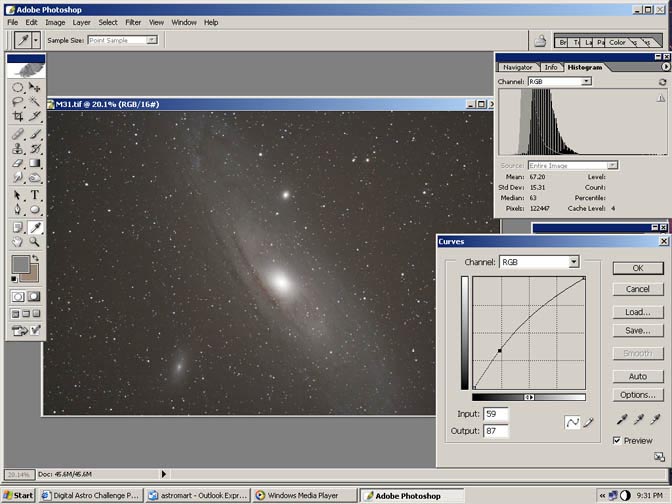Open the Curves Channel dropdown
Image resolution: width=672 pixels, height=504 pixels.
pos(574,262)
